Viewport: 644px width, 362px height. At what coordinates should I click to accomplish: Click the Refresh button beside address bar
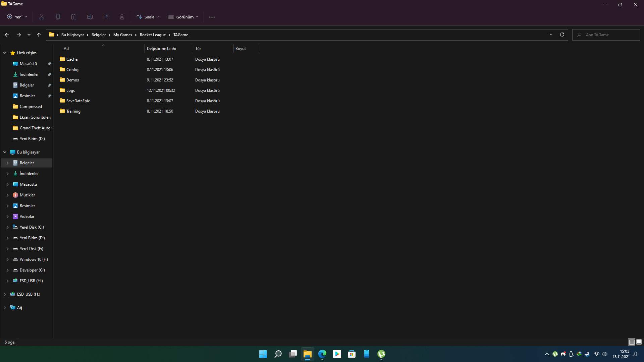click(562, 35)
